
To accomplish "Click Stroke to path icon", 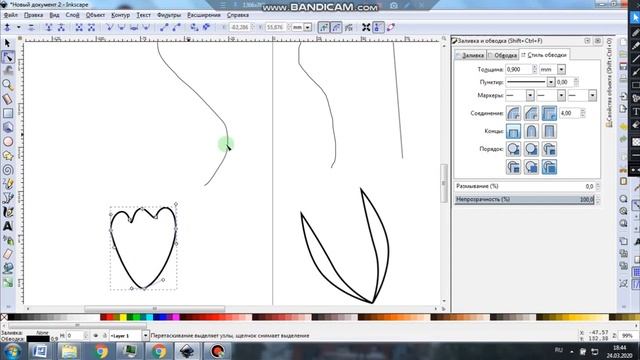I will tap(207, 27).
